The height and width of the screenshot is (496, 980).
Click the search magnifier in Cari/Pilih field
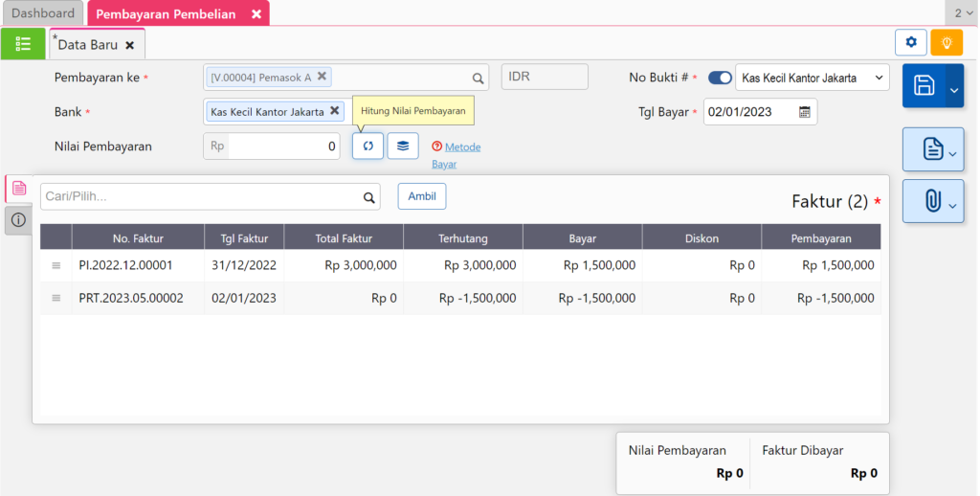(368, 197)
